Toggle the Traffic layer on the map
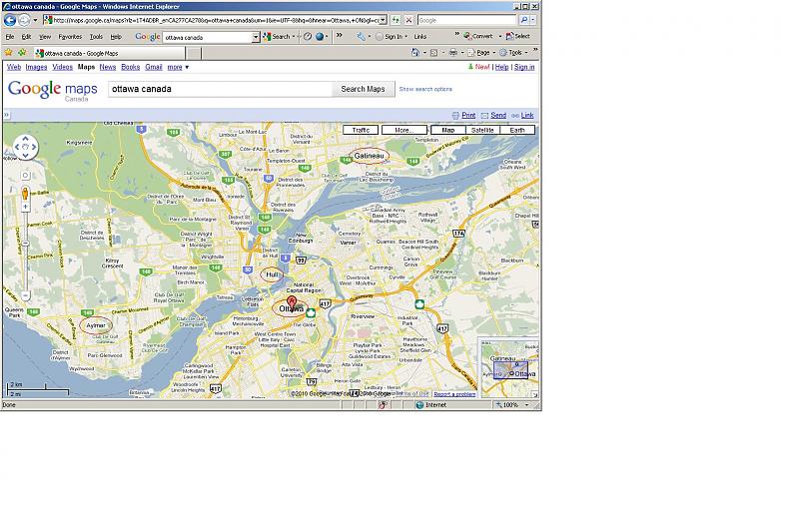Viewport: 799px width, 532px height. 361,130
